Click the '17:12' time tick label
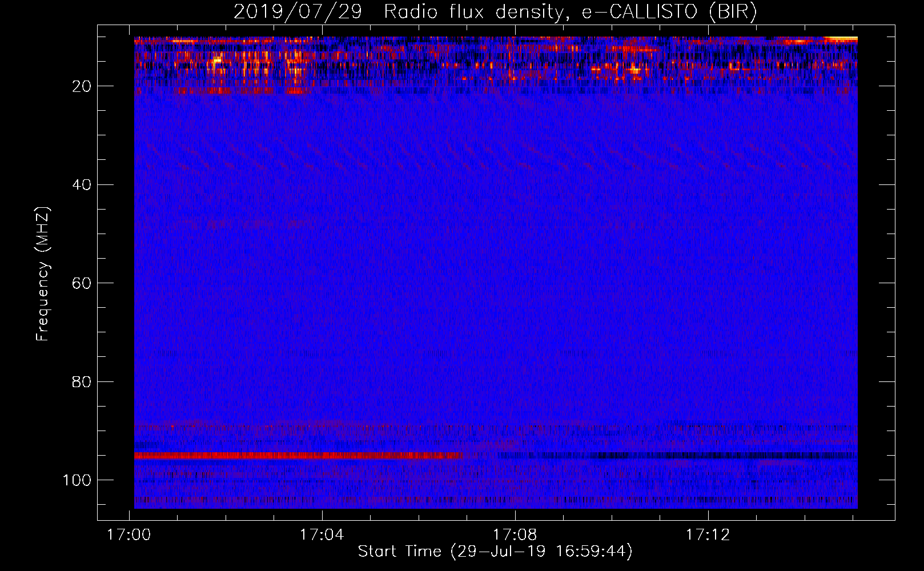The width and height of the screenshot is (924, 571). pyautogui.click(x=708, y=535)
